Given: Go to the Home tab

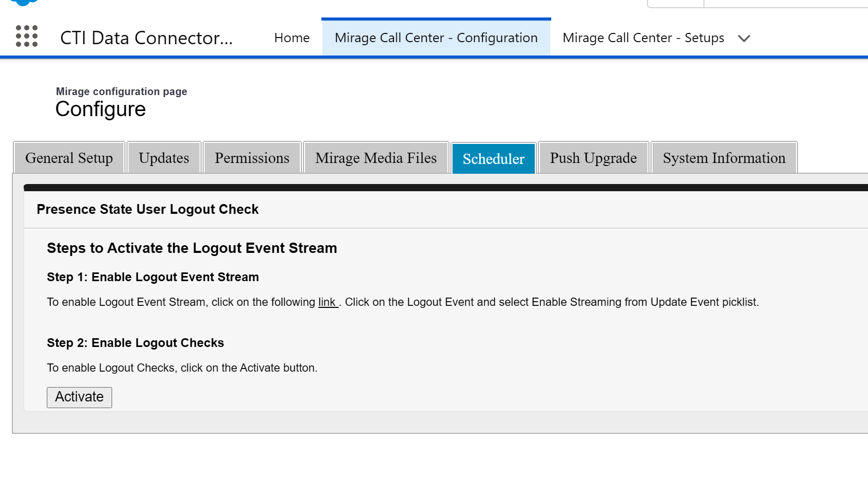Looking at the screenshot, I should tap(292, 38).
